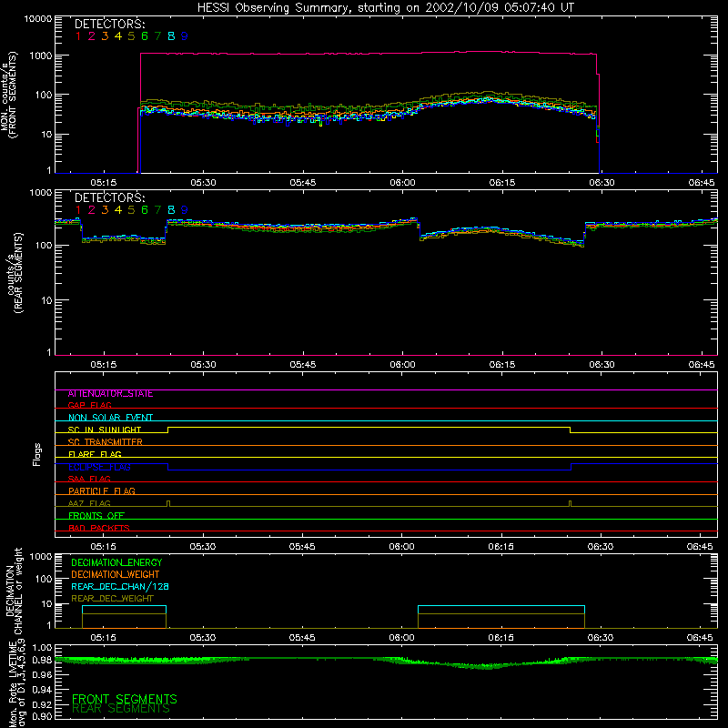Select green detector 6 in front segments legend
728x728 pixels.
[145, 36]
